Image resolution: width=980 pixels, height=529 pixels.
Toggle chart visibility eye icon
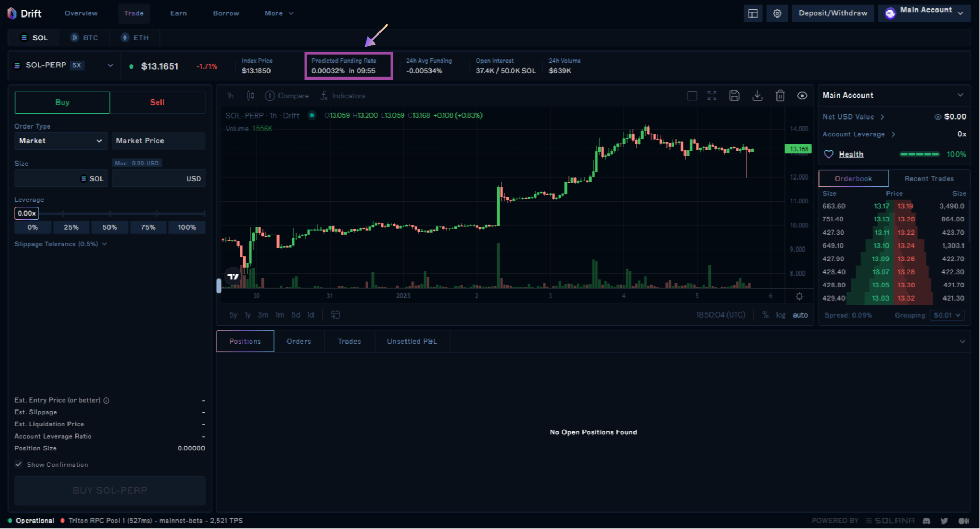point(802,96)
